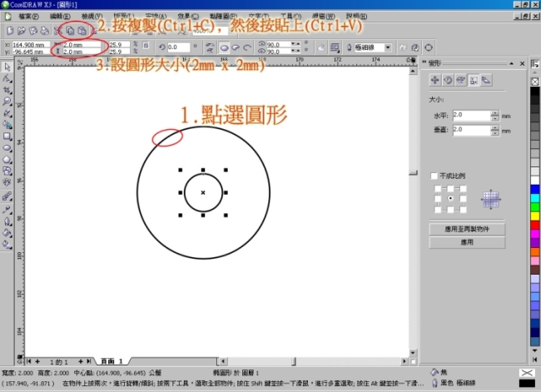Open the outline width 極細線 dropdown

388,47
